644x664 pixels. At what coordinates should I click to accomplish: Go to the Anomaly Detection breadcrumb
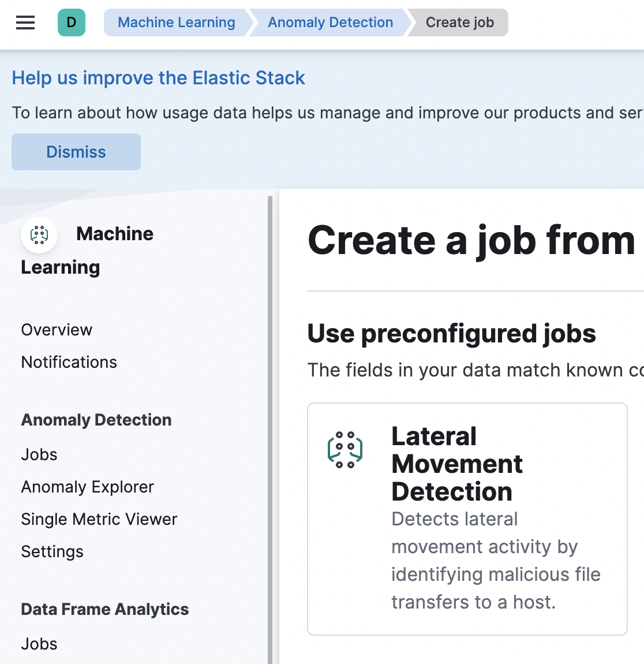click(331, 23)
